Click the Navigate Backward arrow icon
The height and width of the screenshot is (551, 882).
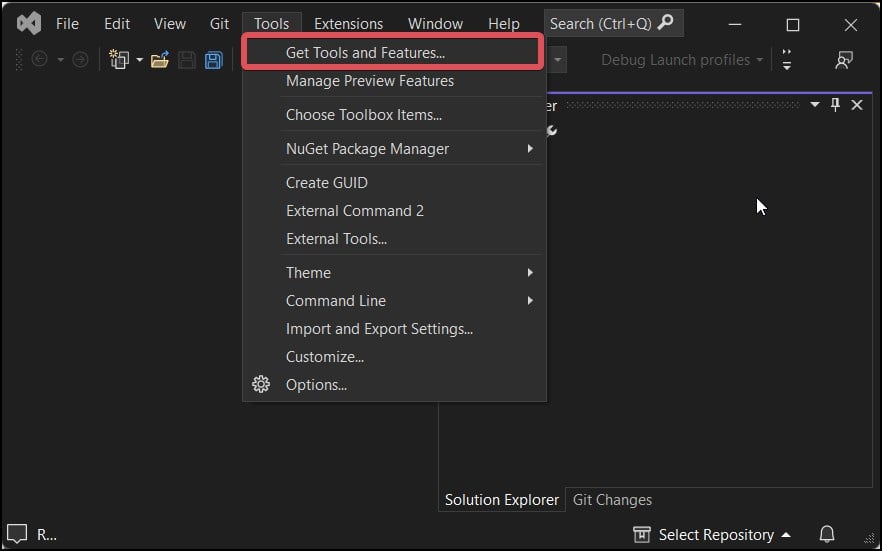point(39,59)
